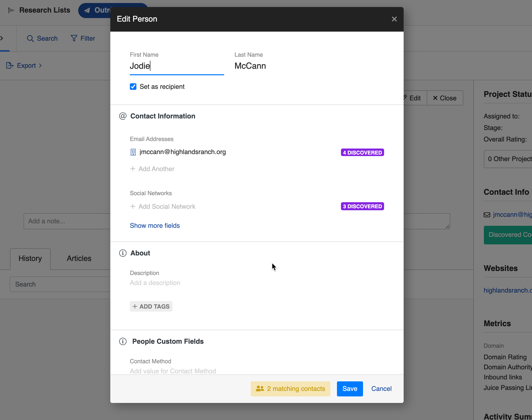Click the Export icon
Screen dimensions: 532x420
10,65
